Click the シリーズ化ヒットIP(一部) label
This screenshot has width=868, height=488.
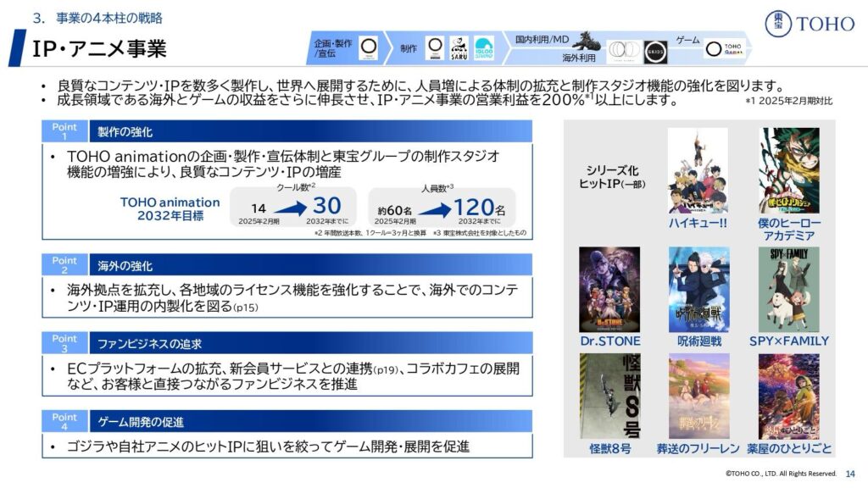(612, 177)
